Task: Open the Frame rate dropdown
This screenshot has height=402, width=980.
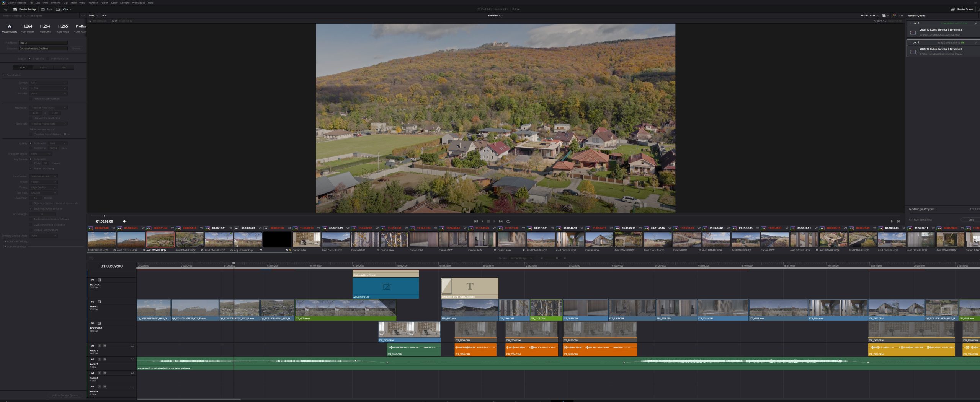Action: coord(48,124)
